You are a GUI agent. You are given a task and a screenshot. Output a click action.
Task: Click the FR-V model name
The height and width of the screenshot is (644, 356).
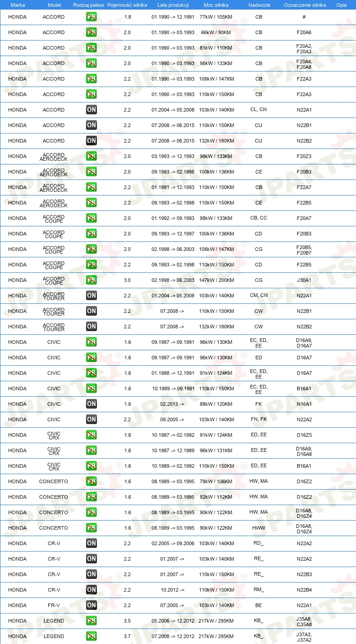(x=54, y=605)
